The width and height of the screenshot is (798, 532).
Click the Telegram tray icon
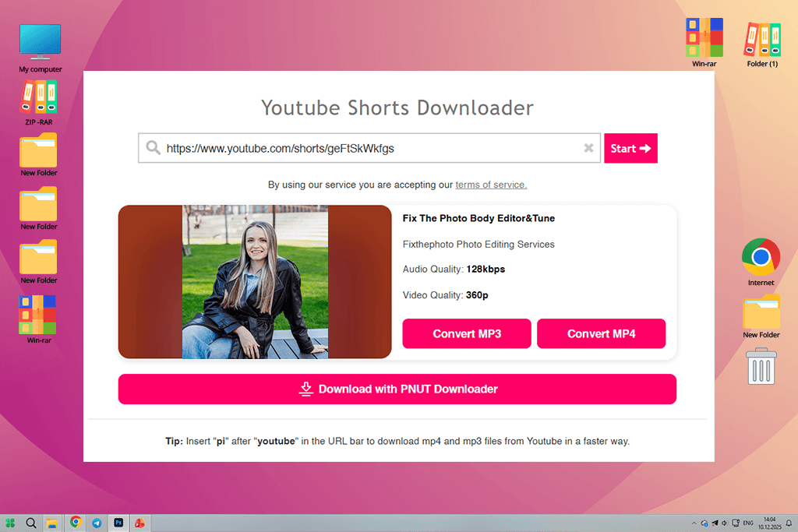pos(715,523)
